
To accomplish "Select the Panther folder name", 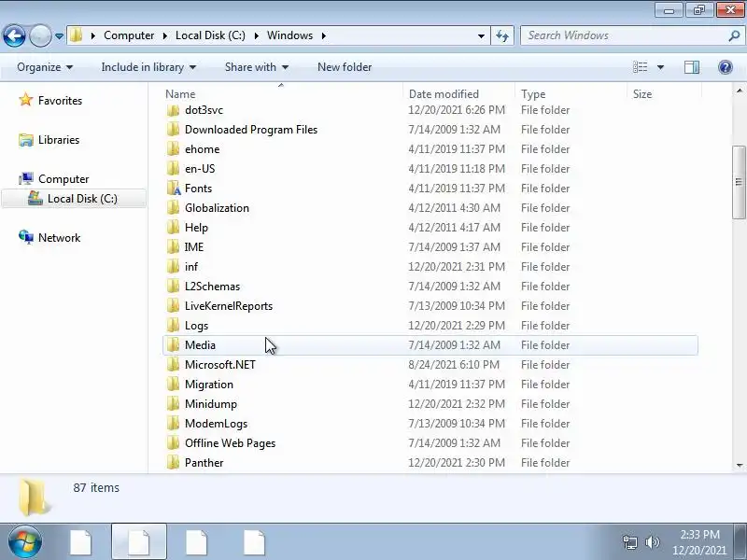I will [x=204, y=463].
